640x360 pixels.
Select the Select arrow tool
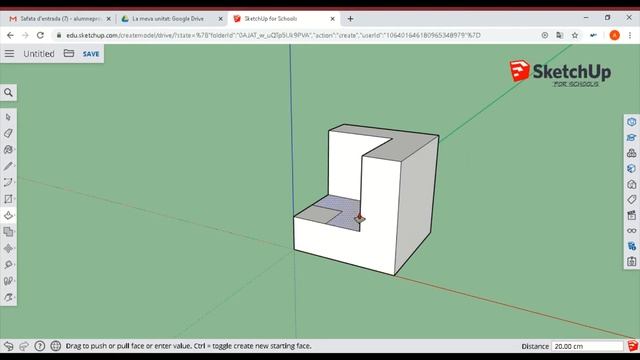(8, 117)
